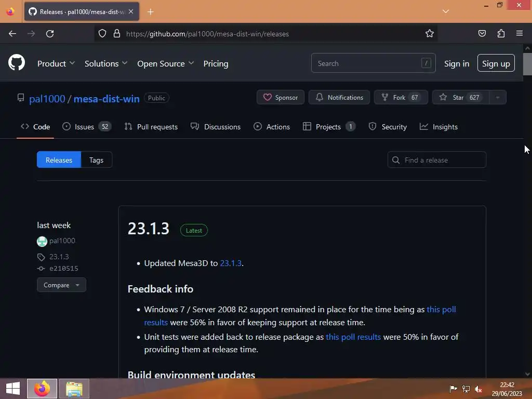Screen dimensions: 532x399
Task: Reload the page with refresh icon
Action: [x=50, y=34]
